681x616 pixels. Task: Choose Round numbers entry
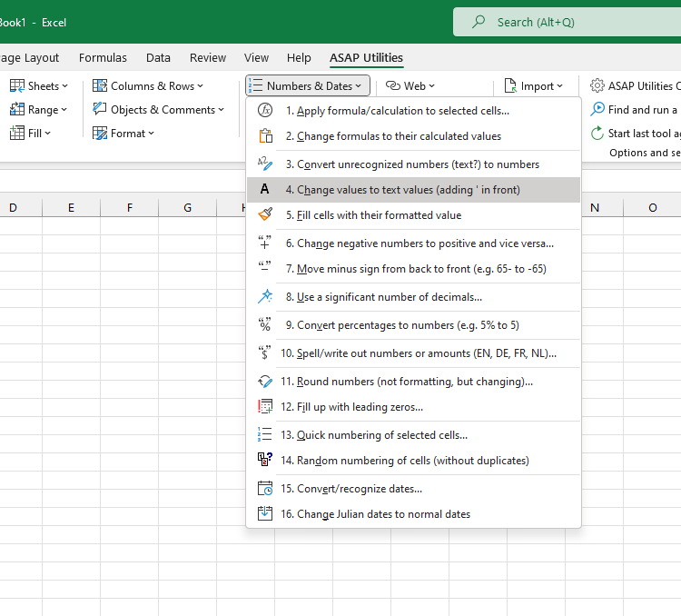tap(413, 382)
